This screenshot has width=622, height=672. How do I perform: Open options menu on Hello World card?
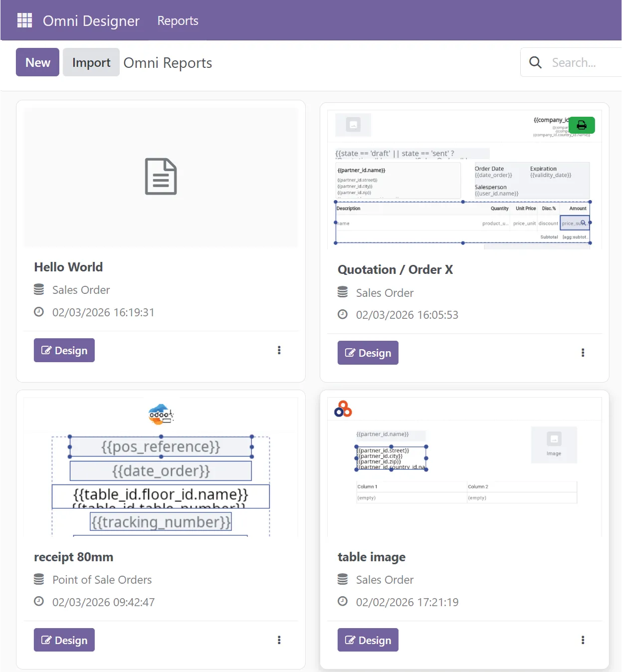tap(279, 350)
